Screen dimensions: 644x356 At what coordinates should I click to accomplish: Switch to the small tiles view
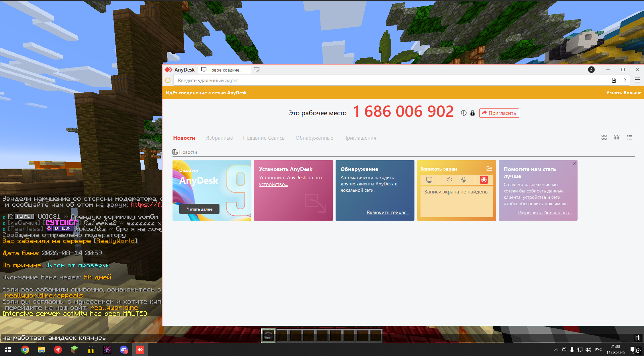click(617, 137)
